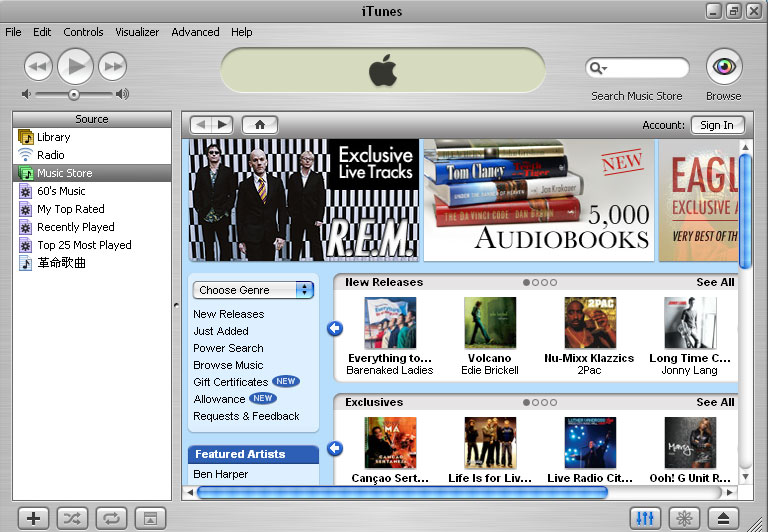The height and width of the screenshot is (532, 768).
Task: Click the Sign In button
Action: tap(718, 125)
